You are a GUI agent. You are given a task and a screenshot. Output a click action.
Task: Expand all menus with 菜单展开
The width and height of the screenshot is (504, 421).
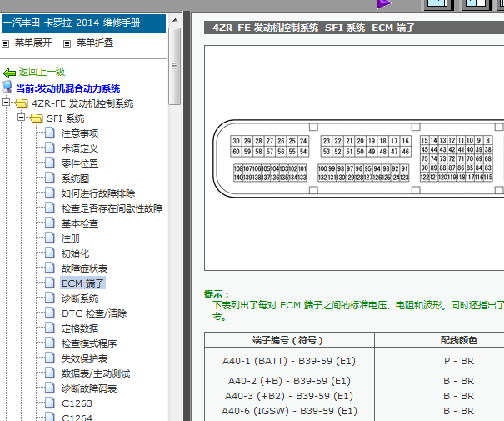[33, 43]
